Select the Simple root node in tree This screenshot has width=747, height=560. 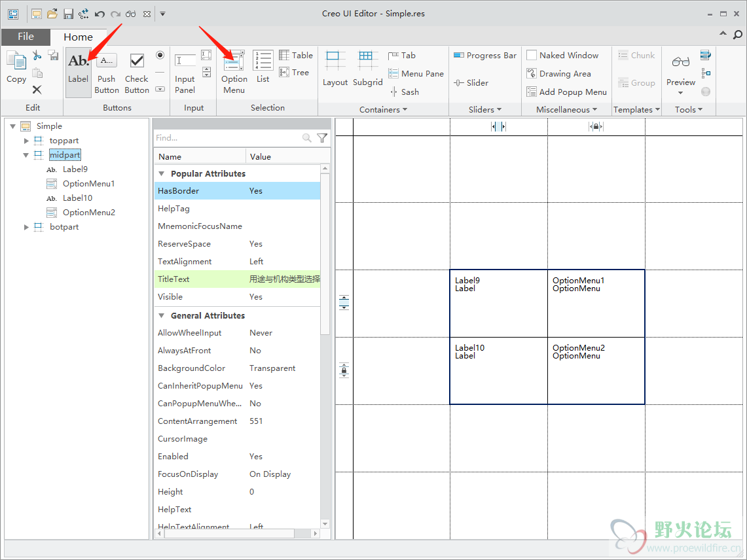49,126
